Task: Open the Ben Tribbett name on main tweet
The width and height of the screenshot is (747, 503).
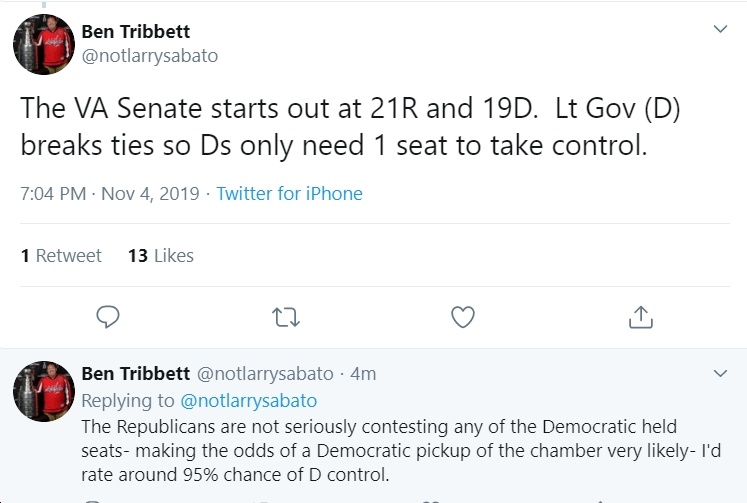Action: [136, 31]
